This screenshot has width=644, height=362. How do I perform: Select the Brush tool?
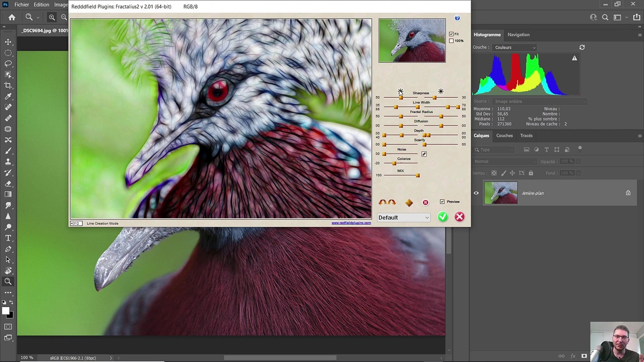(x=8, y=151)
